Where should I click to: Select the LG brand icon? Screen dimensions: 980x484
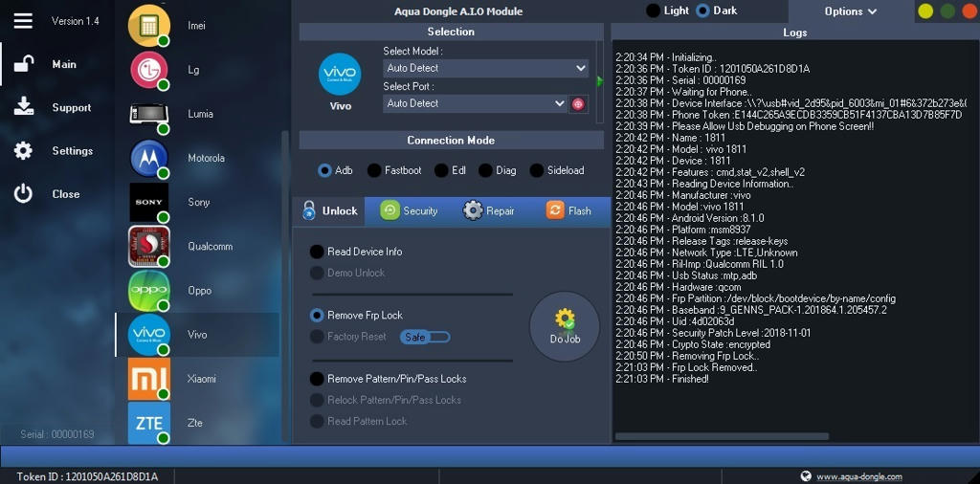point(148,70)
